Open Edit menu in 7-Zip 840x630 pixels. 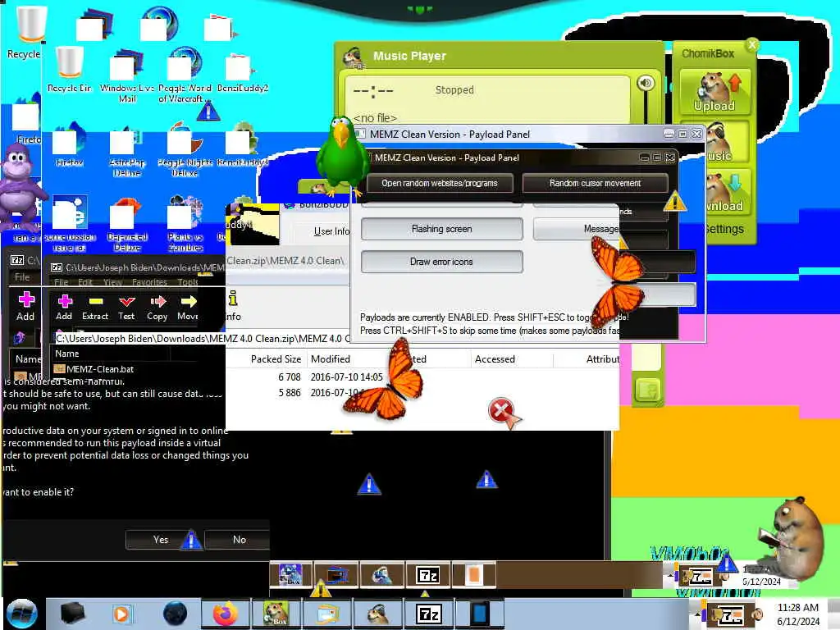pos(85,282)
